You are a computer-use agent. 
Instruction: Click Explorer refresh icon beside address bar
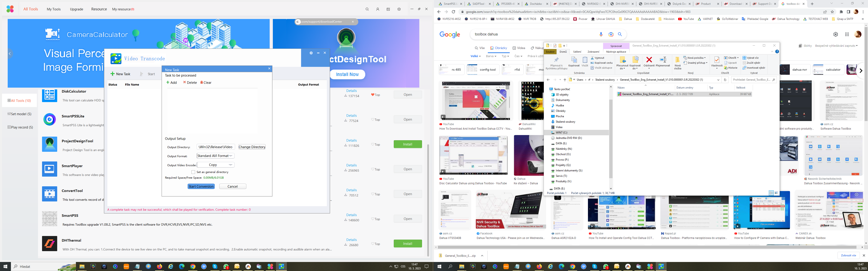(725, 80)
